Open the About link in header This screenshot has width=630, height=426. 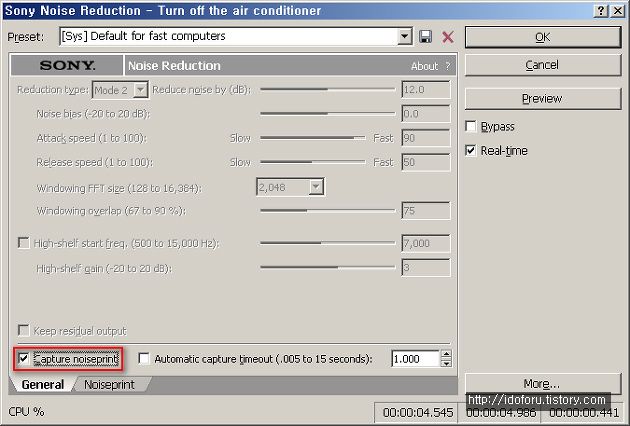point(424,66)
